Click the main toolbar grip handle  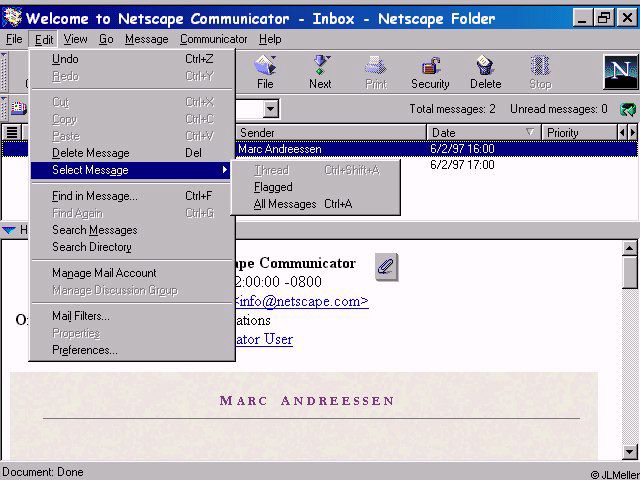click(4, 72)
